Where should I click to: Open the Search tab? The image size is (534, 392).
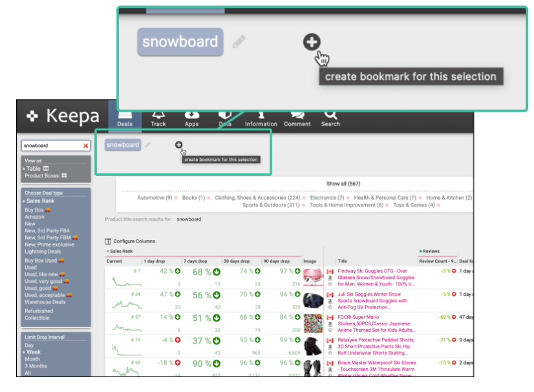tap(330, 119)
